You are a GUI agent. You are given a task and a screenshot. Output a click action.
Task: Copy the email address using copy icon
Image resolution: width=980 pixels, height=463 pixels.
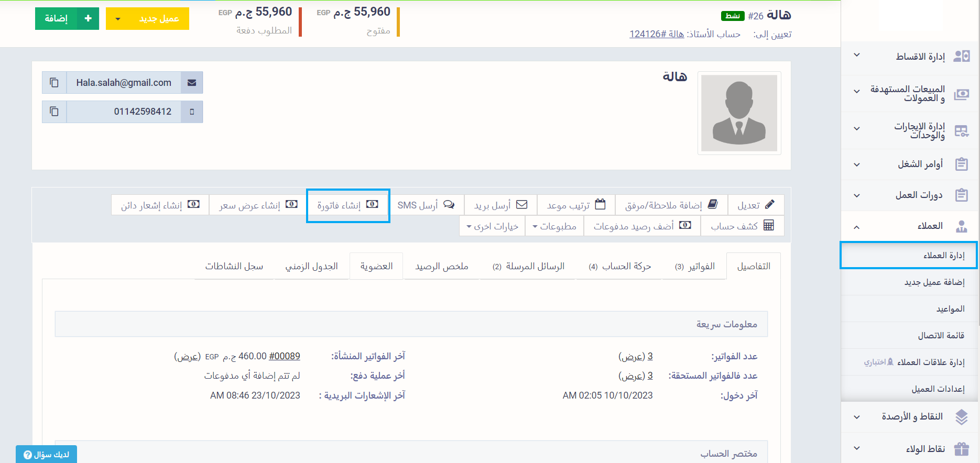tap(54, 83)
